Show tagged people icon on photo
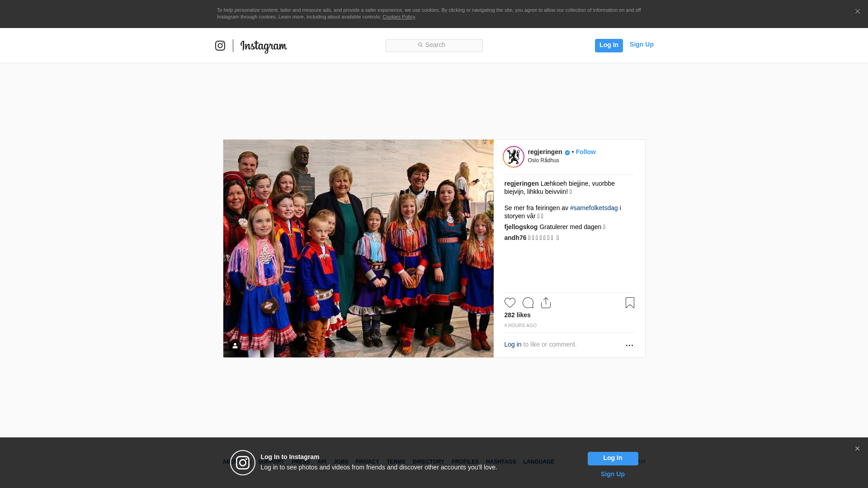The image size is (868, 488). pos(235,346)
